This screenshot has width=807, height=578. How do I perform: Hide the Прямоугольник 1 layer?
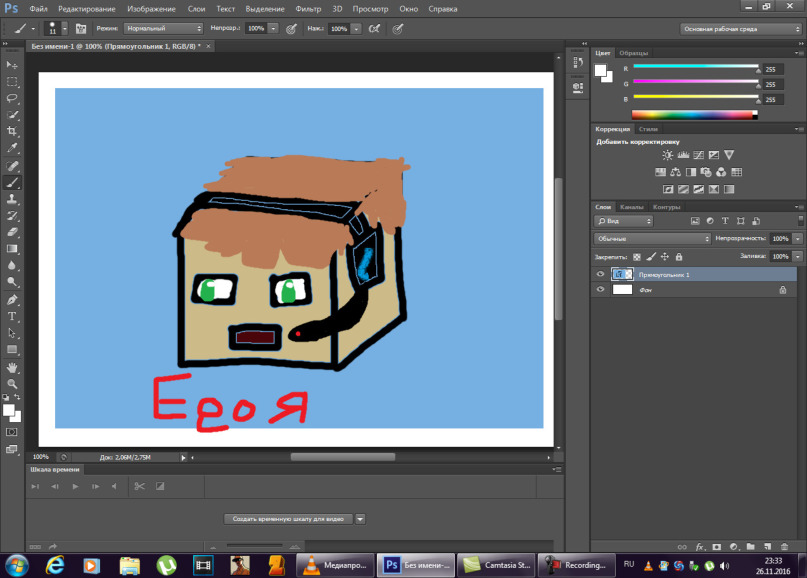point(600,274)
